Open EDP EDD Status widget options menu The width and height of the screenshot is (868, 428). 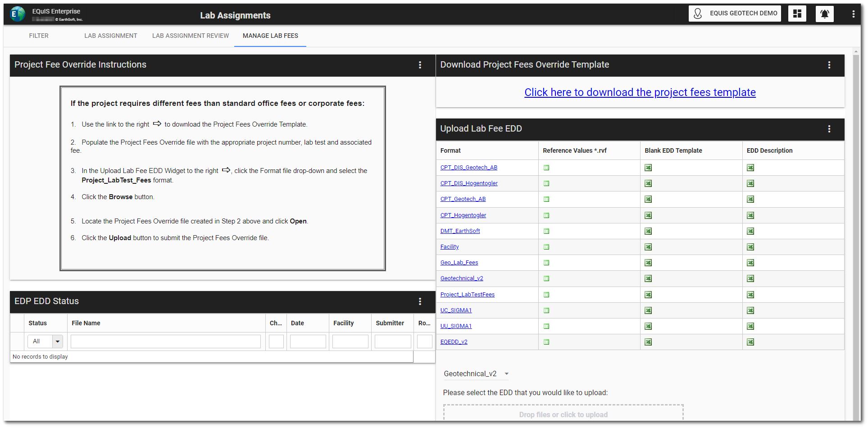tap(420, 301)
